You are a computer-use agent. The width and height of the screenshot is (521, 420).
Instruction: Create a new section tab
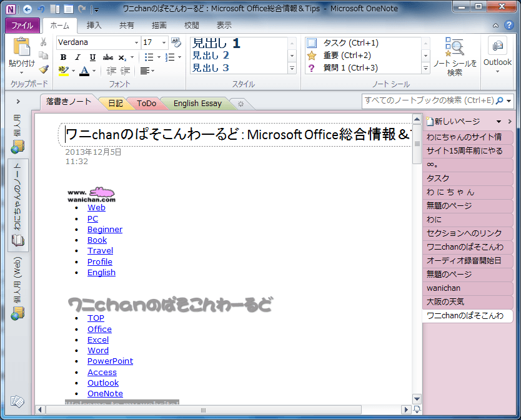coord(241,104)
